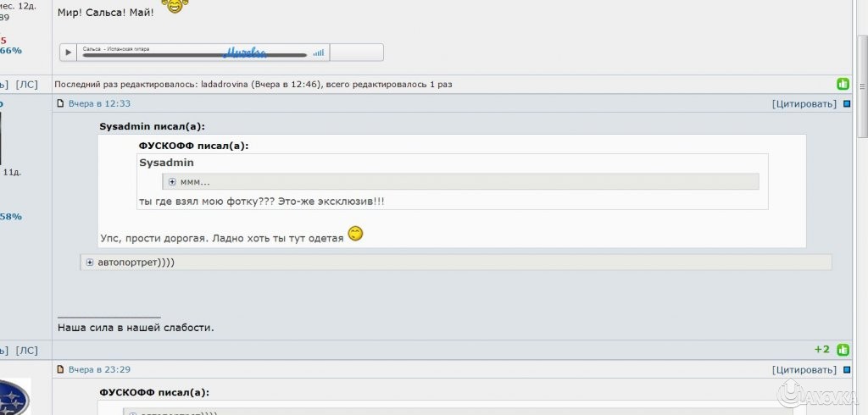The width and height of the screenshot is (868, 415).
Task: Open the post dated Вчера в 23:29
Action: pyautogui.click(x=99, y=369)
